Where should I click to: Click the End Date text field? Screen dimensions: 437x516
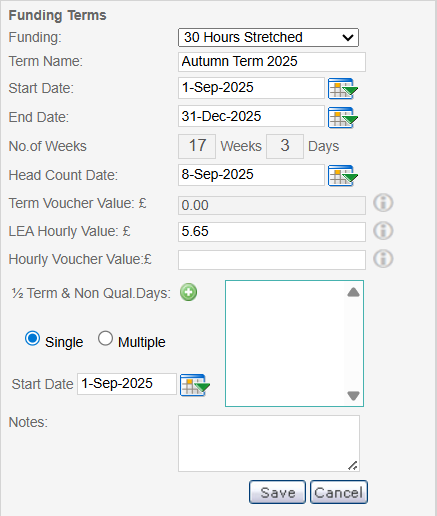(x=251, y=116)
